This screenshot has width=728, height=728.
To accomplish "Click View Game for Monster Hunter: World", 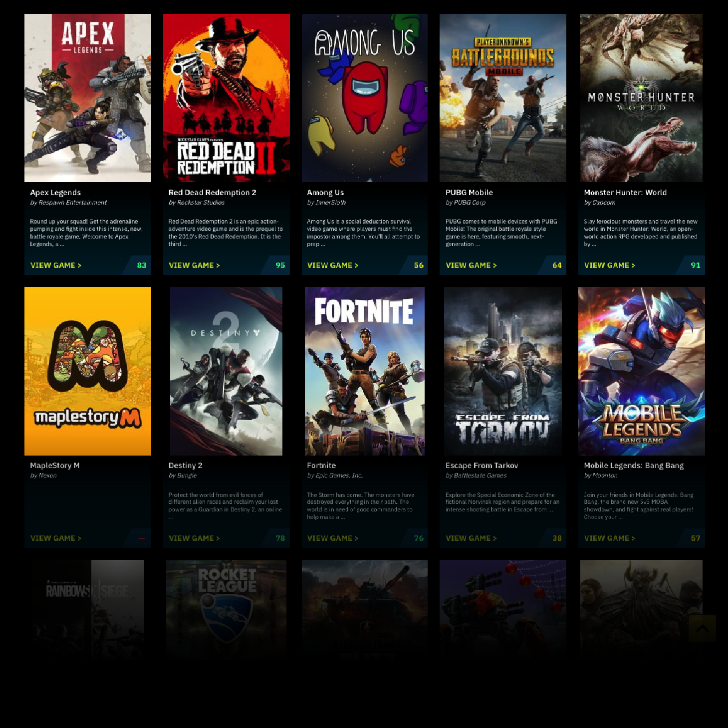I will coord(609,265).
